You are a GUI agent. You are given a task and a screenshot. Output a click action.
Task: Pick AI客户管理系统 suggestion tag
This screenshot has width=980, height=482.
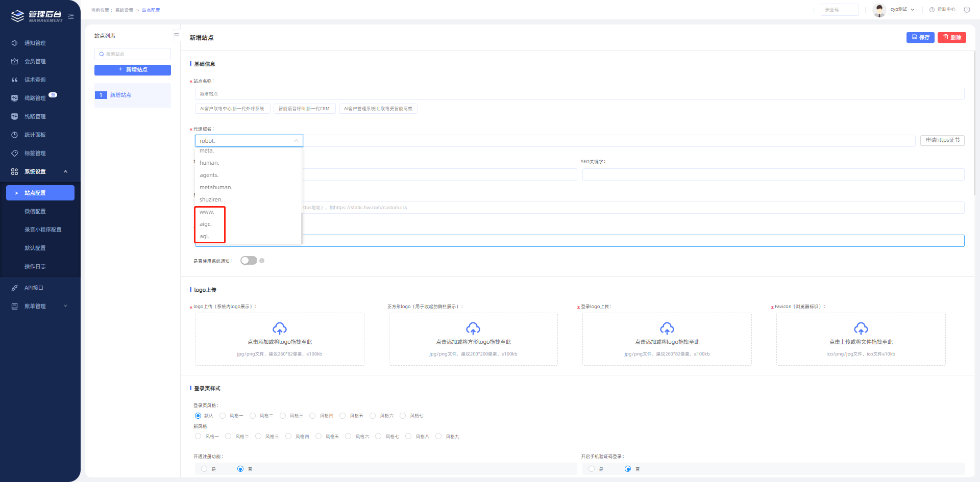click(378, 109)
